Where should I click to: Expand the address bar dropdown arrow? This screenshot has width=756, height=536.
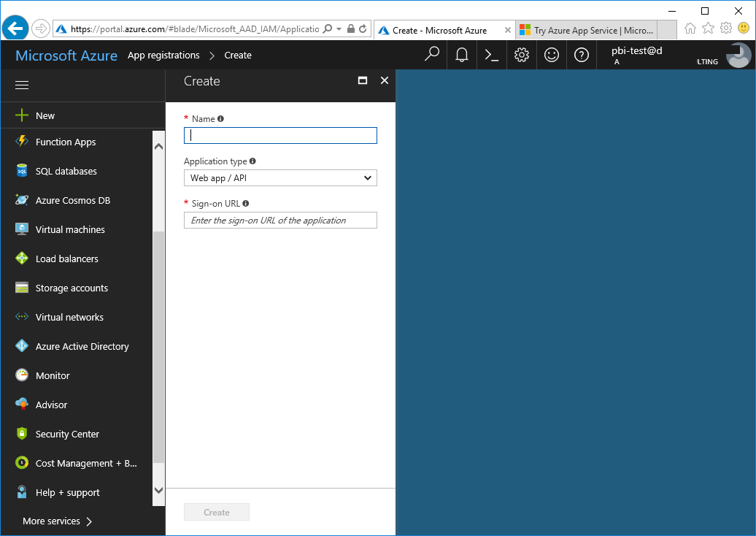point(339,29)
